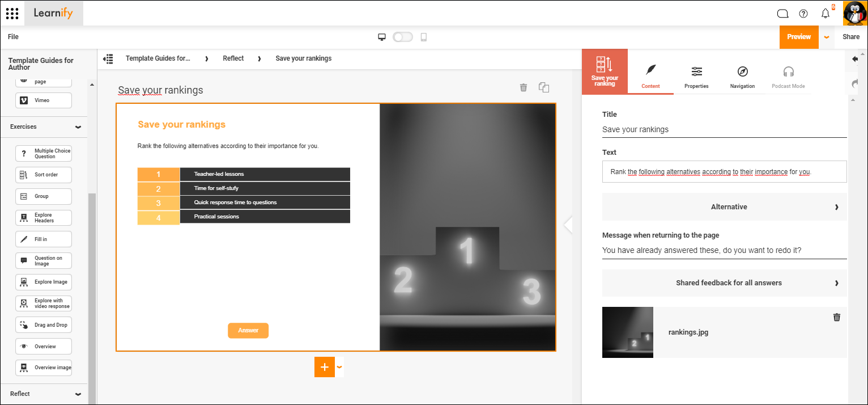Open the notifications bell
The height and width of the screenshot is (405, 868).
pyautogui.click(x=826, y=13)
